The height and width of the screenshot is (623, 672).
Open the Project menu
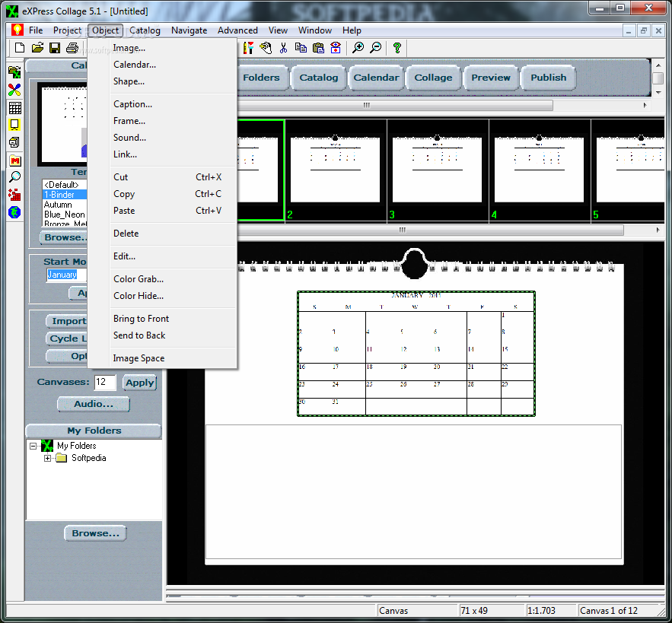click(67, 30)
